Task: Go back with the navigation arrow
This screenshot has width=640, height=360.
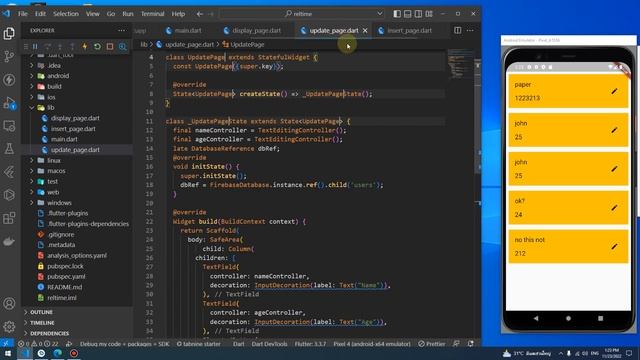Action: (200, 14)
